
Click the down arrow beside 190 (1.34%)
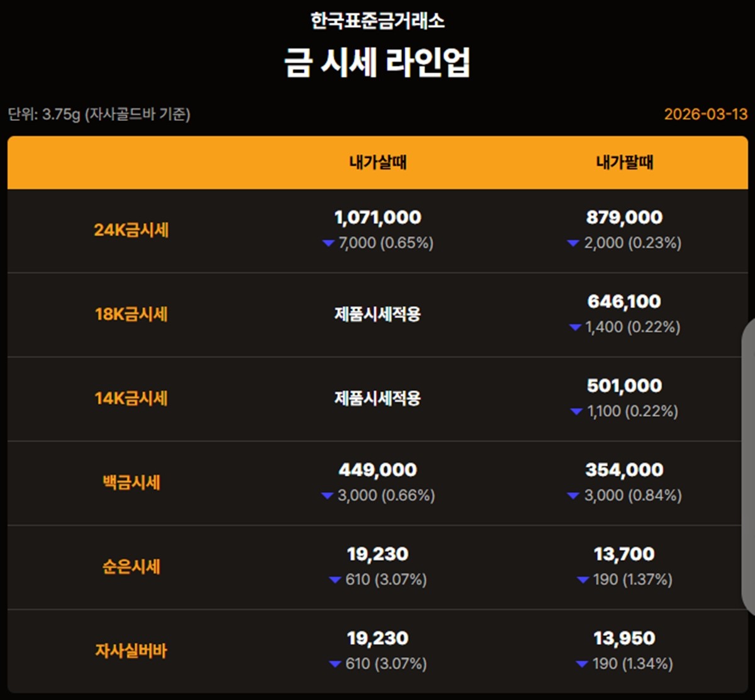tap(582, 664)
